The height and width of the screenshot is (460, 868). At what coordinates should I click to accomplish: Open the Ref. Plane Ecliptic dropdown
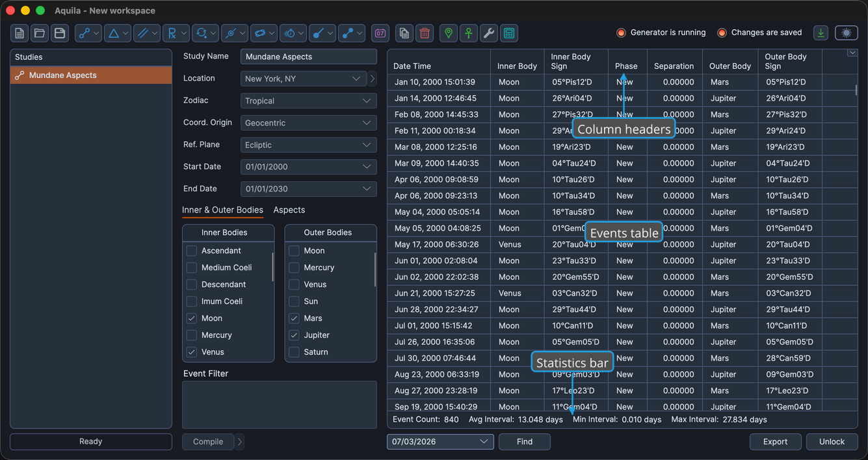[309, 145]
